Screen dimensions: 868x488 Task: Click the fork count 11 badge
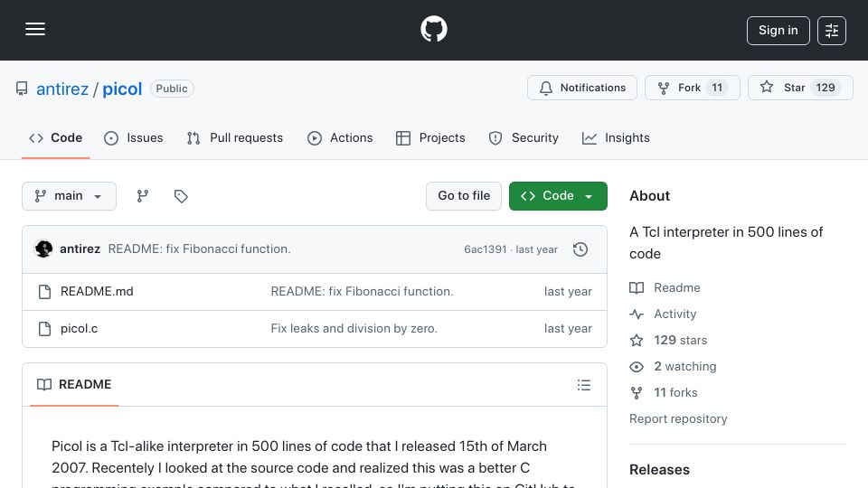tap(717, 88)
